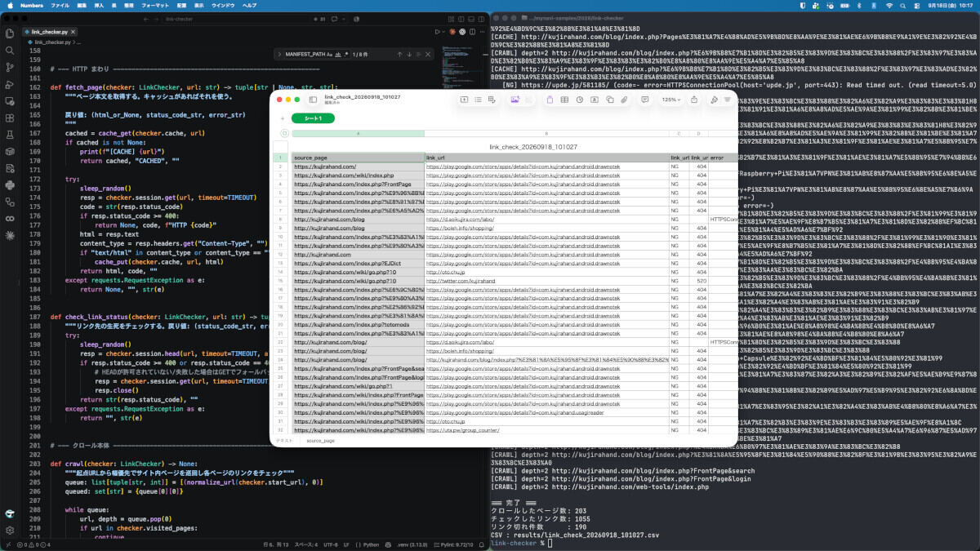Insert a text box in Numbers toolbar
980x551 pixels.
pyautogui.click(x=595, y=100)
